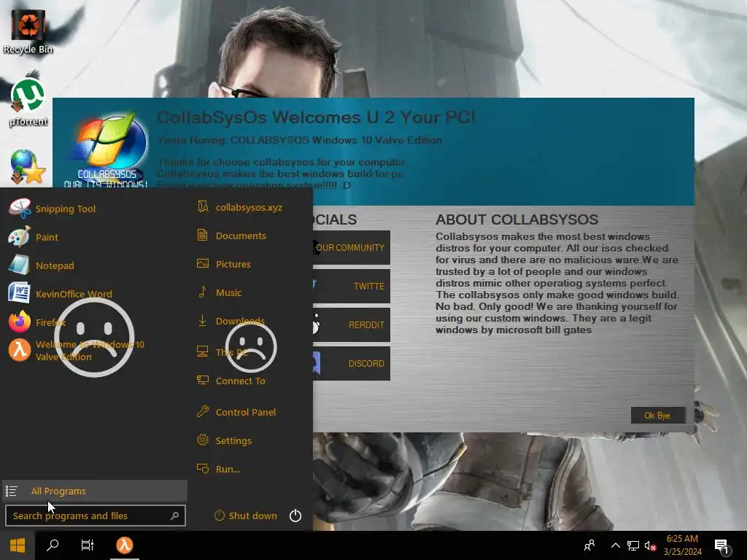Screen dimensions: 747x560
Task: Expand hidden system tray icons chevron
Action: (615, 545)
